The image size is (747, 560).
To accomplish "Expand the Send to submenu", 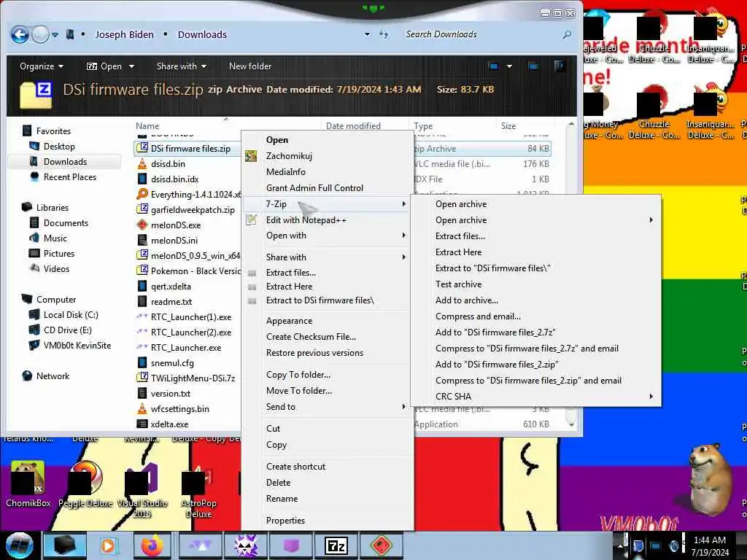I will (x=328, y=407).
